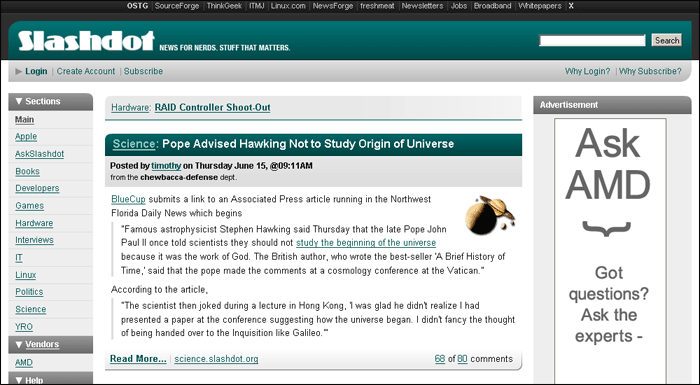The height and width of the screenshot is (385, 700).
Task: Click the 80 comments count link
Action: 462,359
